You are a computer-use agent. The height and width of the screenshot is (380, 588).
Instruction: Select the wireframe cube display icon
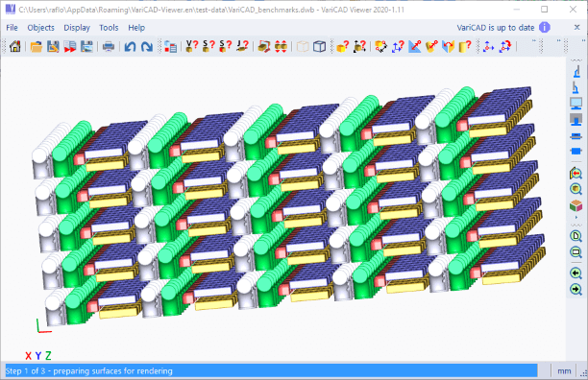pos(320,46)
